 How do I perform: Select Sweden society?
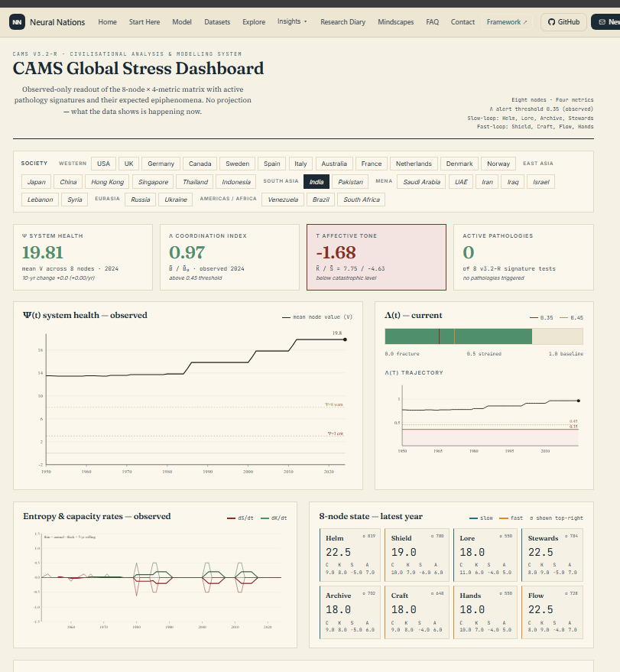238,164
